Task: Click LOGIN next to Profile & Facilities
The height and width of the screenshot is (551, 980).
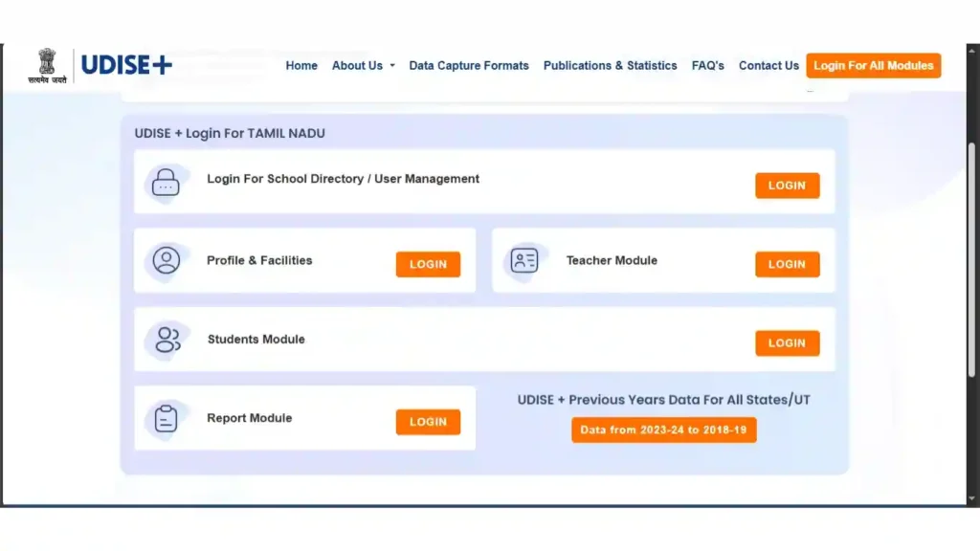Action: point(428,264)
